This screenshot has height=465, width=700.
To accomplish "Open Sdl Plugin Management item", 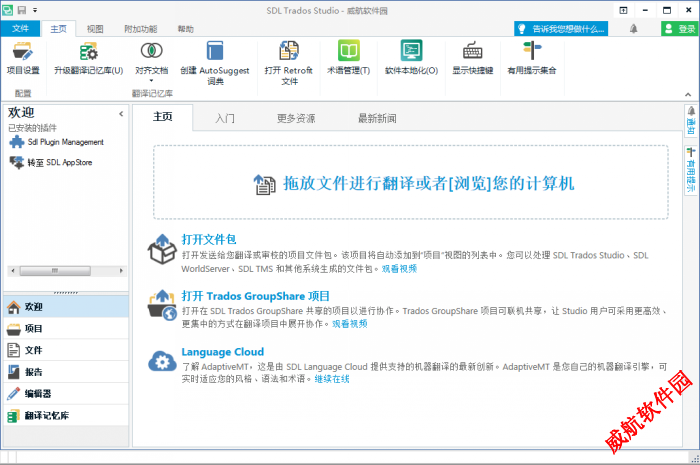I will 57,142.
